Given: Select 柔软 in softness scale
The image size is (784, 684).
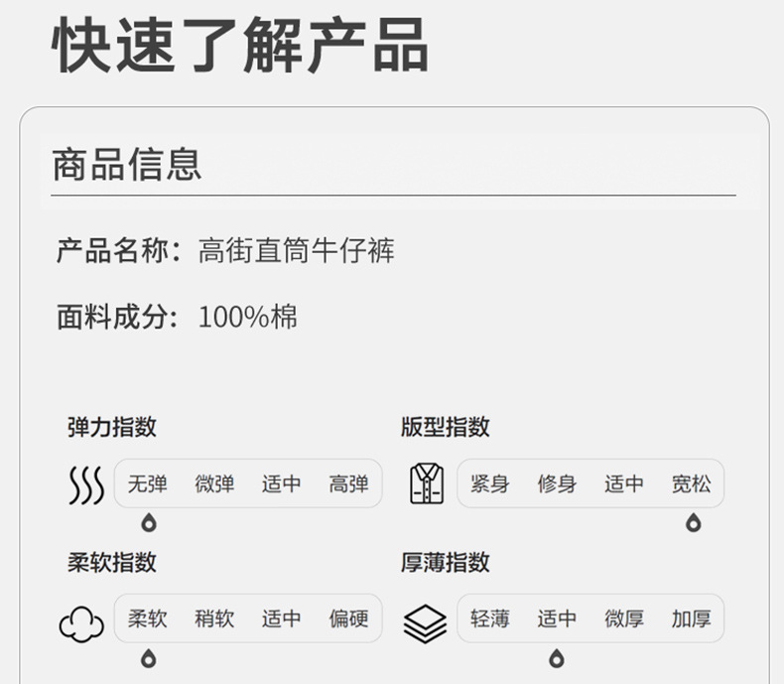Looking at the screenshot, I should tap(148, 619).
